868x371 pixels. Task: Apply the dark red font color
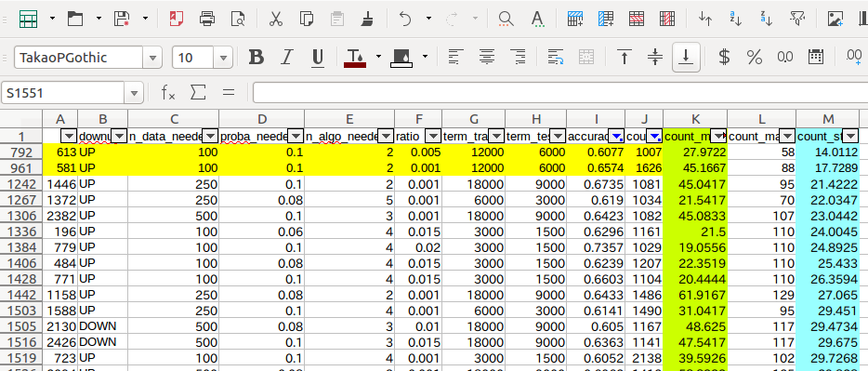pyautogui.click(x=355, y=57)
